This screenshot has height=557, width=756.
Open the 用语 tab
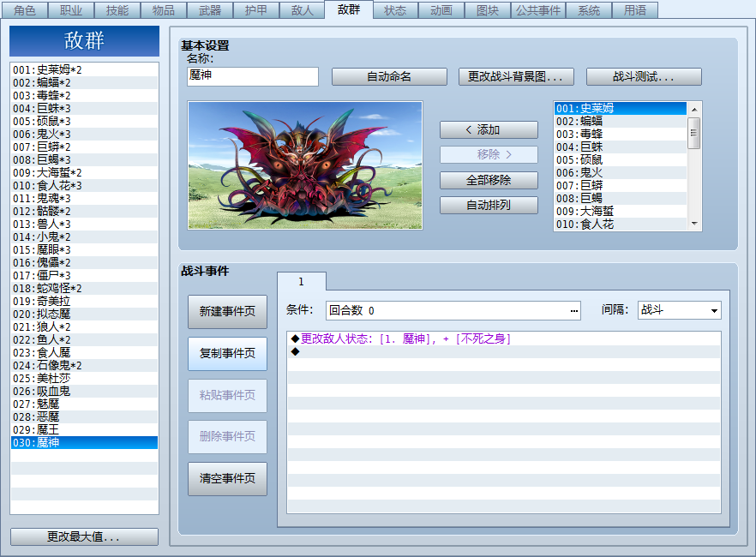click(x=635, y=10)
